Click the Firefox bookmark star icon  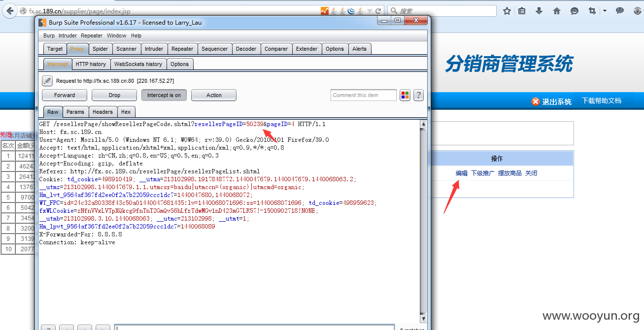(507, 11)
